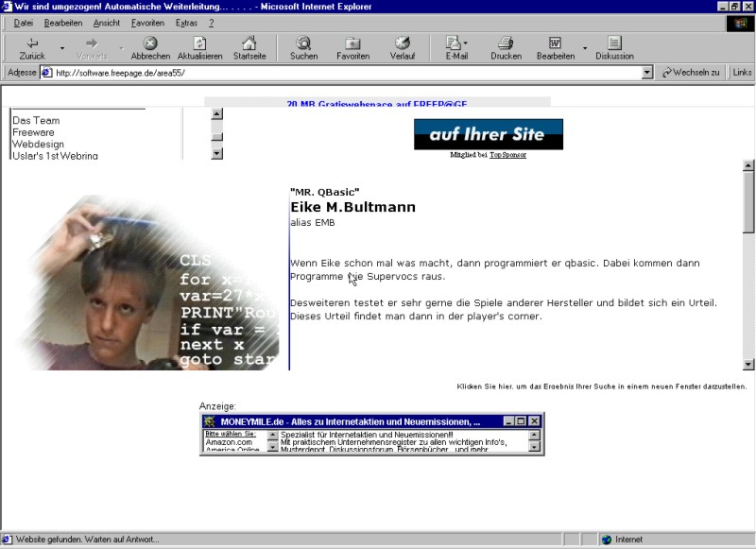Maximize the MONEYMILE.de ad window
The width and height of the screenshot is (756, 549).
pos(521,421)
